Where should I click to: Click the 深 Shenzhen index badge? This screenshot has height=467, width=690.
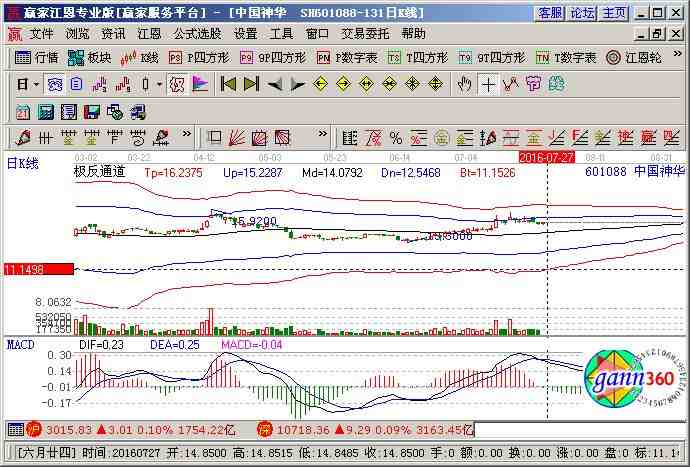pyautogui.click(x=265, y=430)
